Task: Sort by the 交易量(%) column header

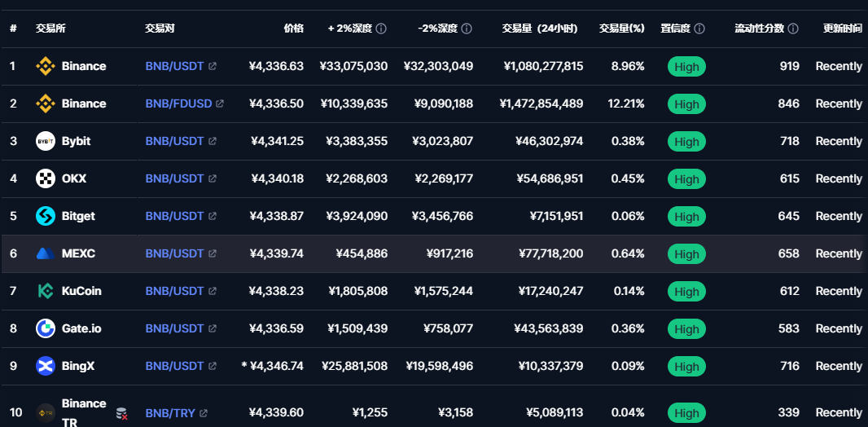Action: [x=621, y=29]
